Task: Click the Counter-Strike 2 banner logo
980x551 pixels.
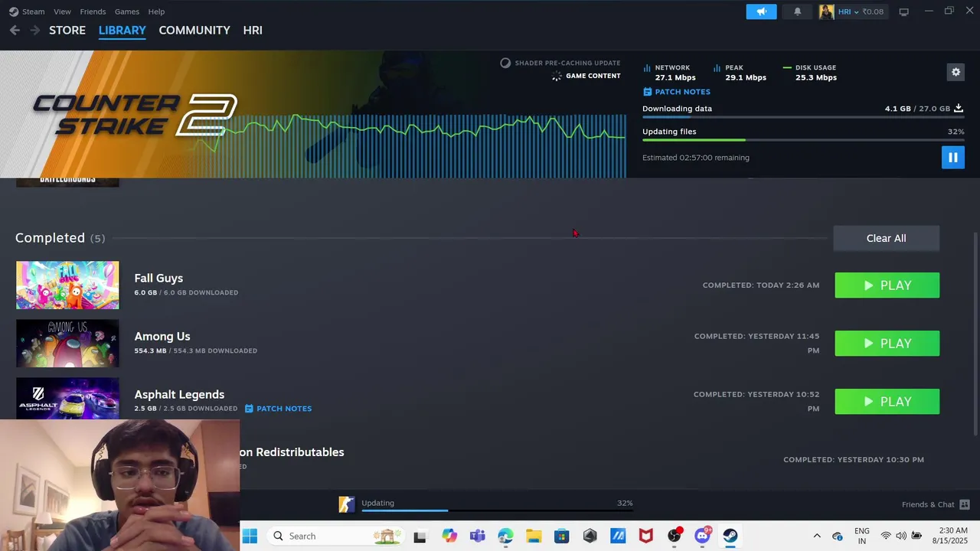Action: click(x=135, y=115)
